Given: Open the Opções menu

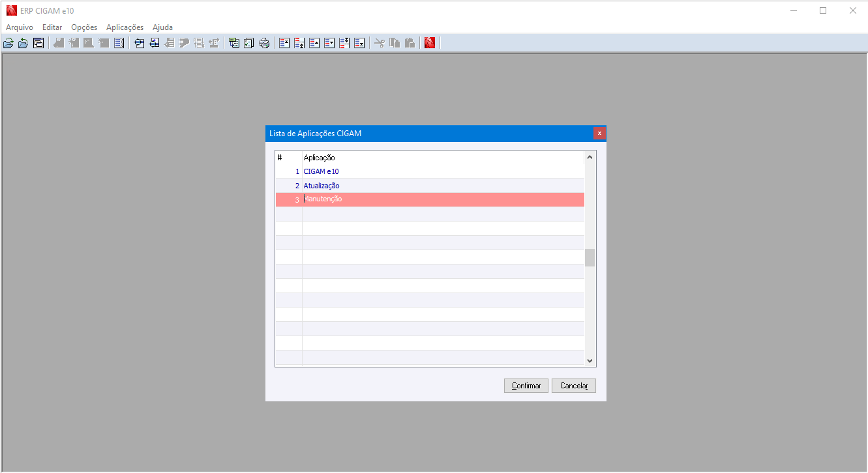Looking at the screenshot, I should [84, 27].
